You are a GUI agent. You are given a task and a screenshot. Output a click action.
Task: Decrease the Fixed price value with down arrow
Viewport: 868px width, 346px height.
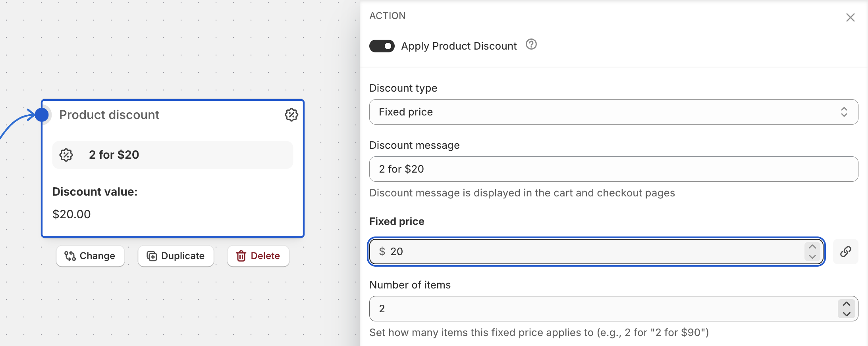(812, 257)
